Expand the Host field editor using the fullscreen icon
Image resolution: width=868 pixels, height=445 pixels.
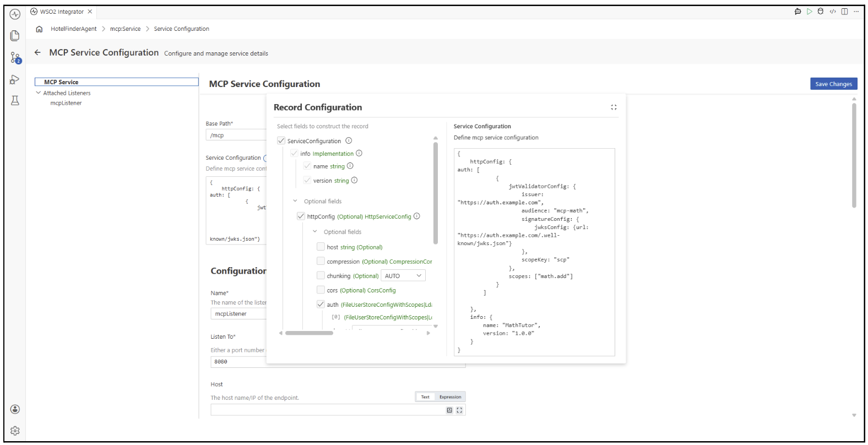point(459,410)
